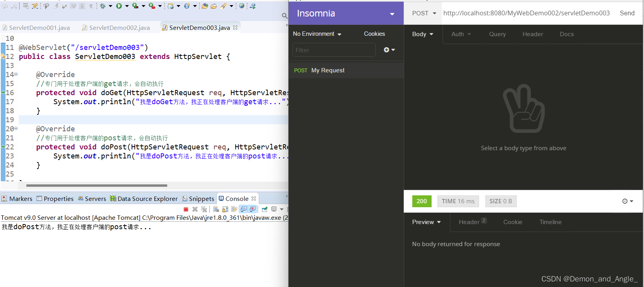644x287 pixels.
Task: Close the Console view tab
Action: click(254, 199)
